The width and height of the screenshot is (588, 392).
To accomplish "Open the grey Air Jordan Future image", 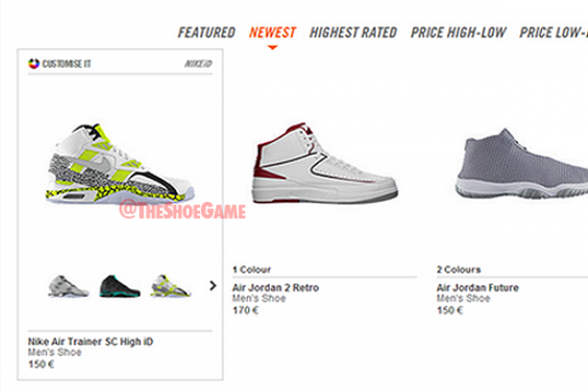I will (x=522, y=164).
